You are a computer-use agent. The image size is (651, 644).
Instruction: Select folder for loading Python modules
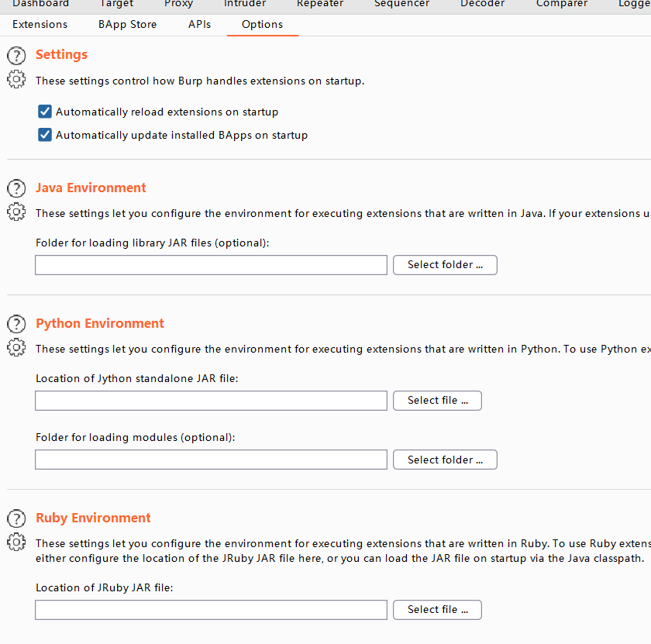[445, 460]
